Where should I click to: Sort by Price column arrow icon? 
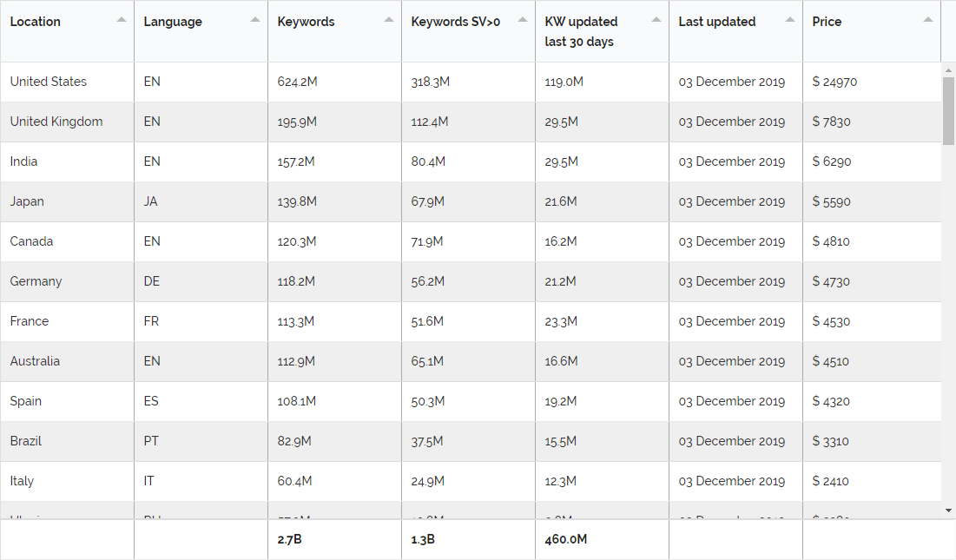click(x=928, y=19)
